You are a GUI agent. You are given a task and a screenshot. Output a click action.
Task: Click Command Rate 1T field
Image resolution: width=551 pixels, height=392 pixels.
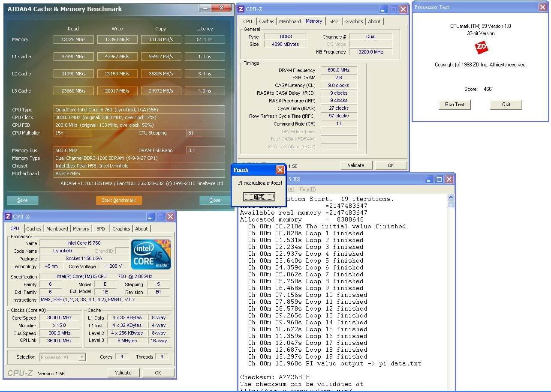(339, 124)
